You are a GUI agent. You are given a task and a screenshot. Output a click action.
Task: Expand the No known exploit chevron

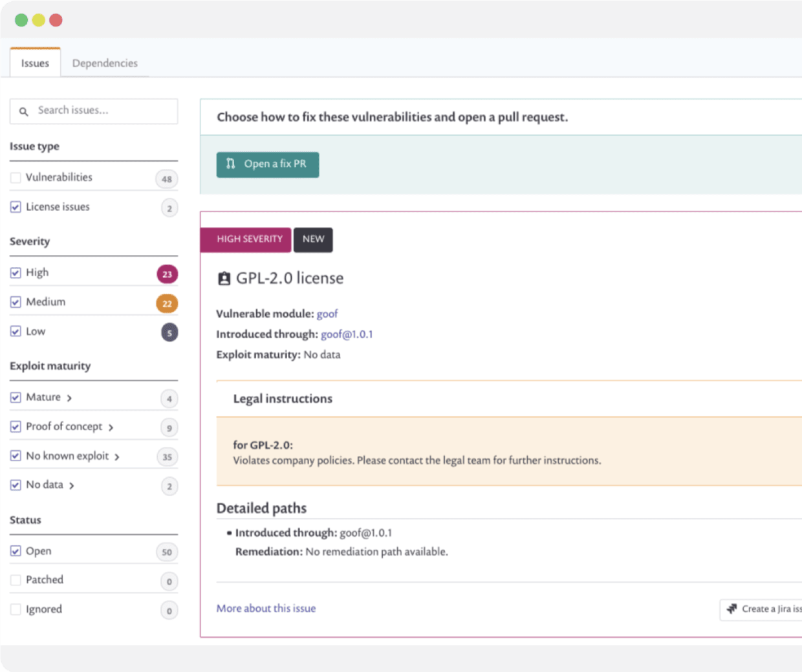tap(117, 457)
